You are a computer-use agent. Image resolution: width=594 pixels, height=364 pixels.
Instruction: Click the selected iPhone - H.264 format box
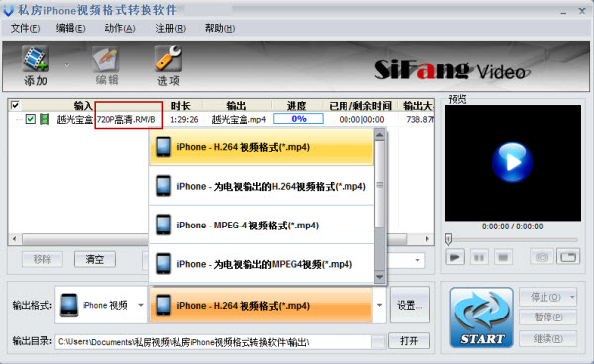pos(261,305)
